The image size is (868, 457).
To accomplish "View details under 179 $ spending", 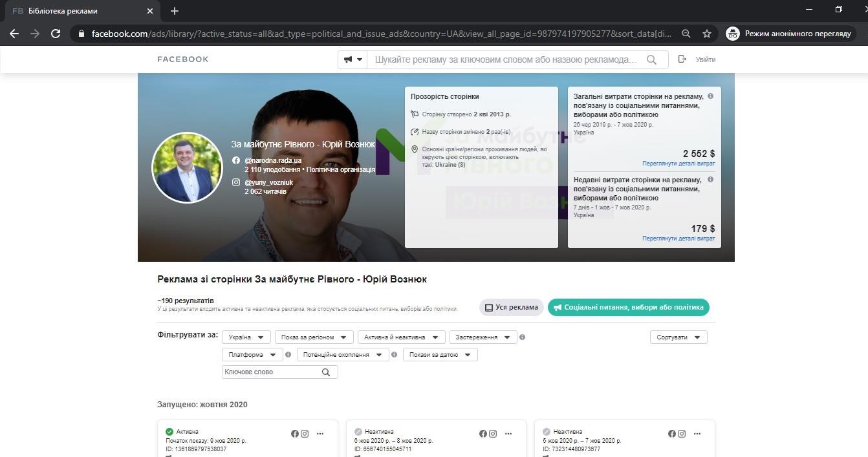I will pos(678,239).
